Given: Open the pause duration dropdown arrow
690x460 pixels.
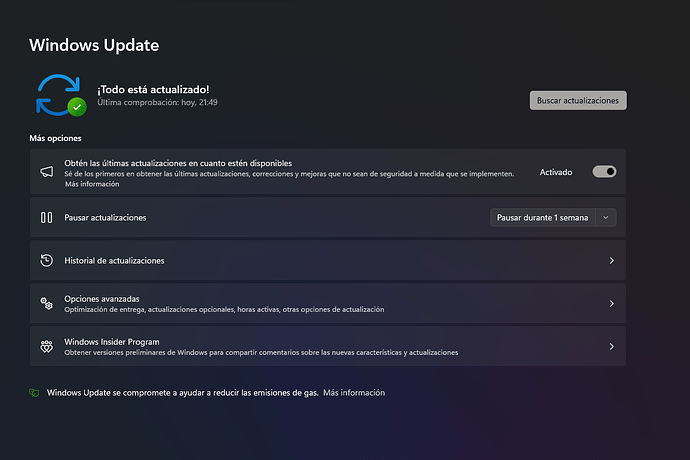Looking at the screenshot, I should 606,217.
